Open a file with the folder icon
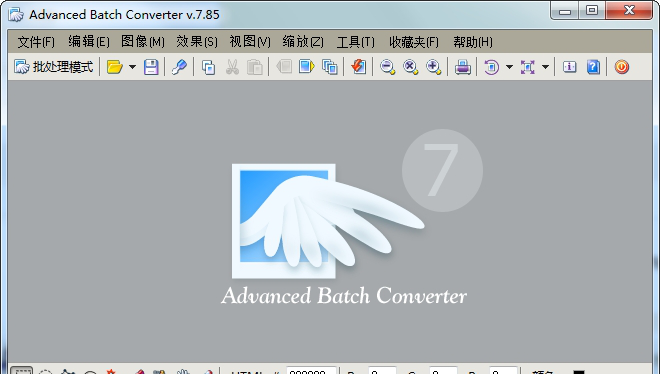 [x=114, y=67]
